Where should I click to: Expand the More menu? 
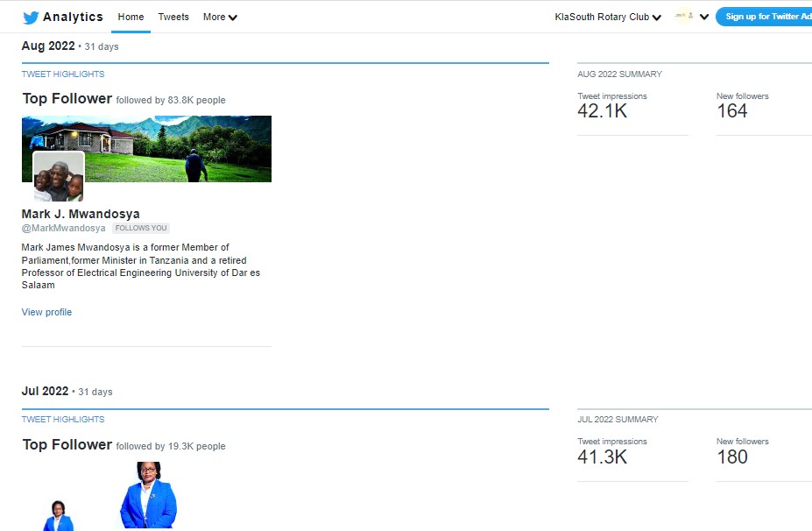pyautogui.click(x=220, y=18)
